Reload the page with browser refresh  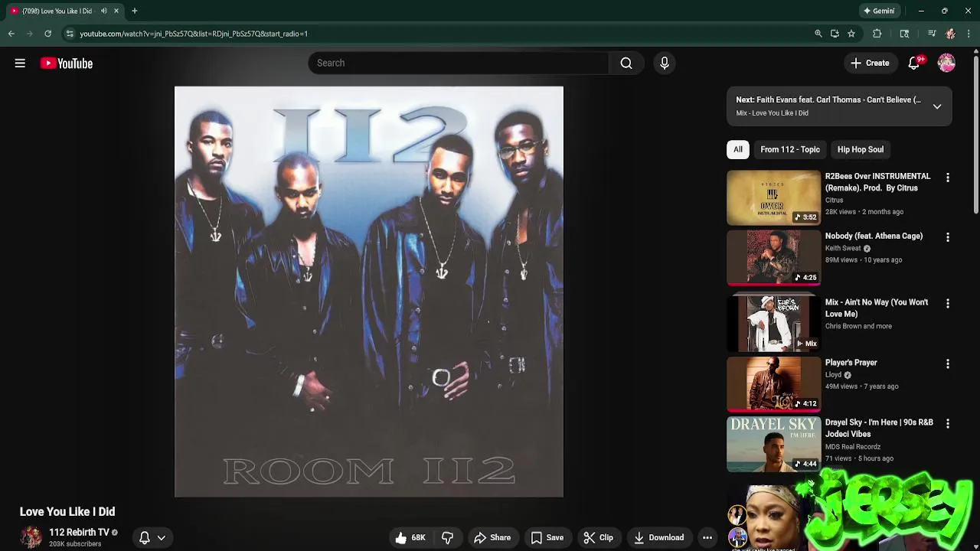(47, 34)
